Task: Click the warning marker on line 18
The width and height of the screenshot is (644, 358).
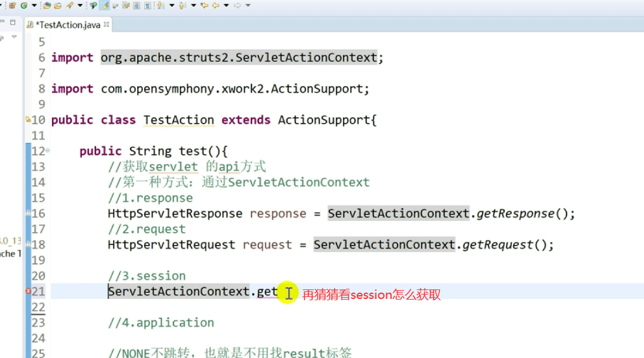Action: (29, 244)
